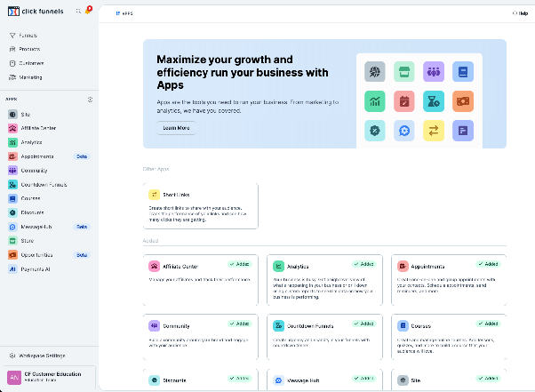Click the purple Community banner icon
The image size is (535, 392).
click(x=434, y=72)
